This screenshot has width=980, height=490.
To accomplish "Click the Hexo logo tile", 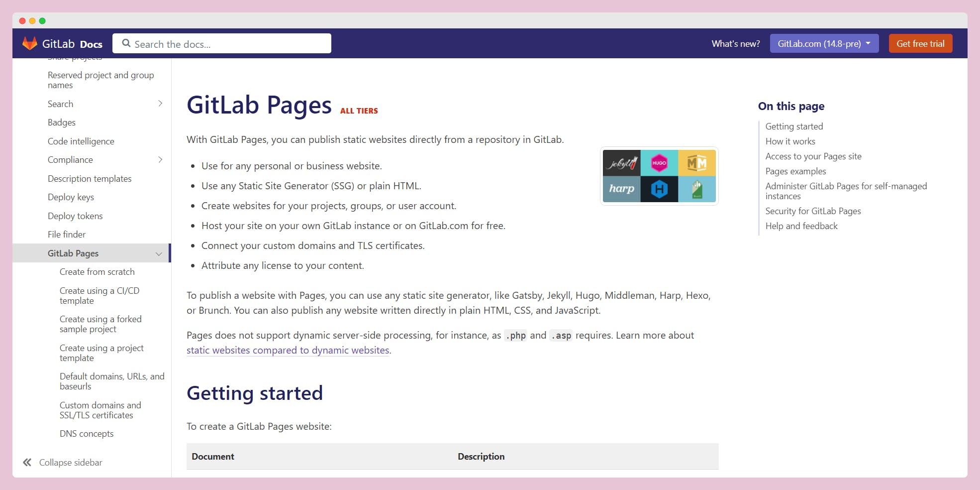I will coord(659,189).
